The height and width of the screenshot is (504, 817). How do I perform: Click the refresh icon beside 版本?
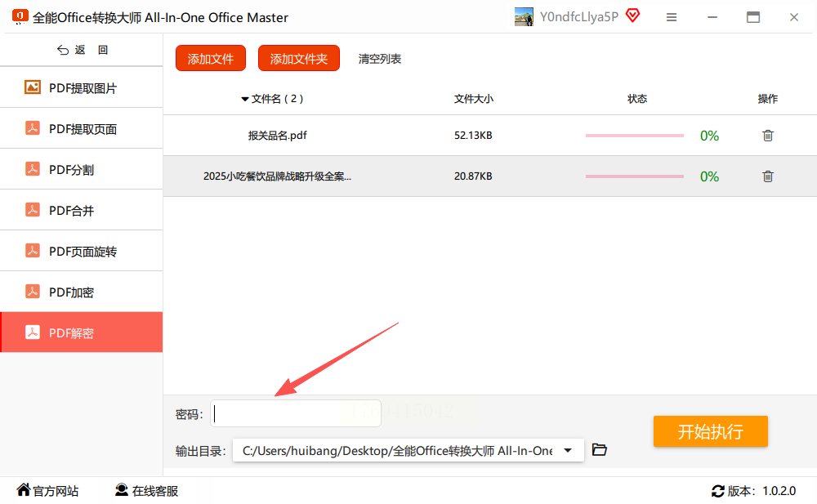pos(718,491)
